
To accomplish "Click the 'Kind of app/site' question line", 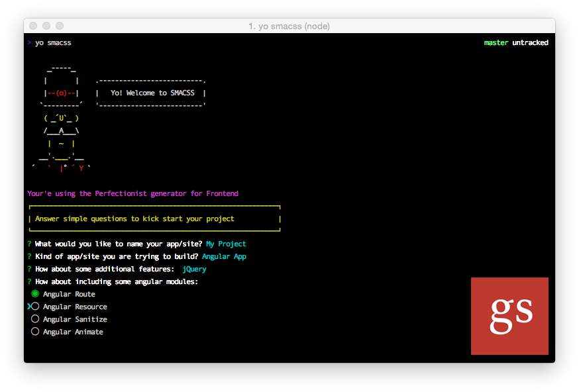I will (x=117, y=256).
